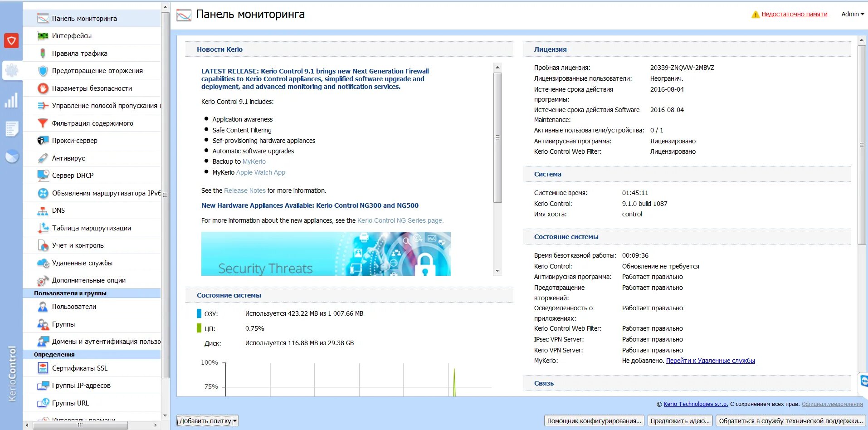Screen dimensions: 868x430
Task: Click the trial license number 20339-ZNQVW-2MBVZ
Action: pos(682,68)
